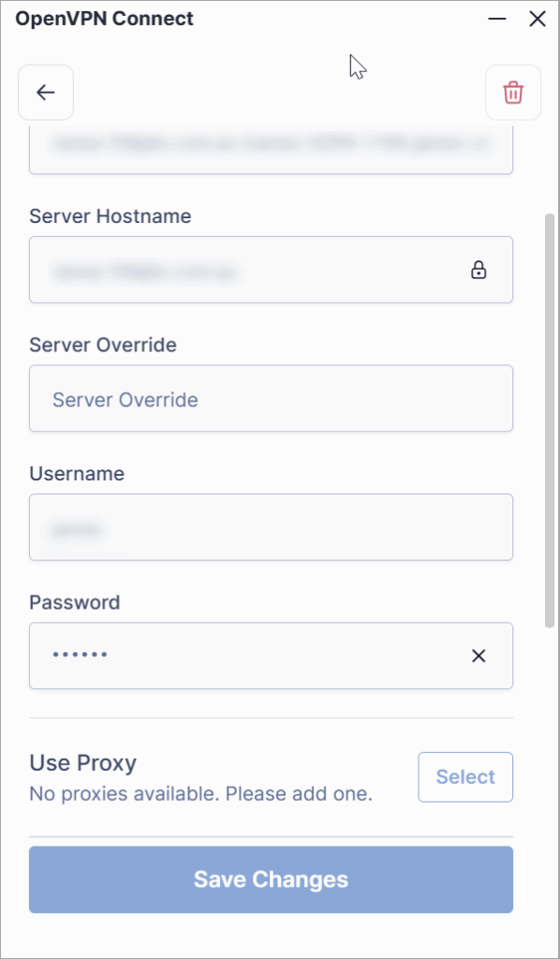Viewport: 560px width, 959px height.
Task: Open proxy list with Select button
Action: (x=465, y=776)
